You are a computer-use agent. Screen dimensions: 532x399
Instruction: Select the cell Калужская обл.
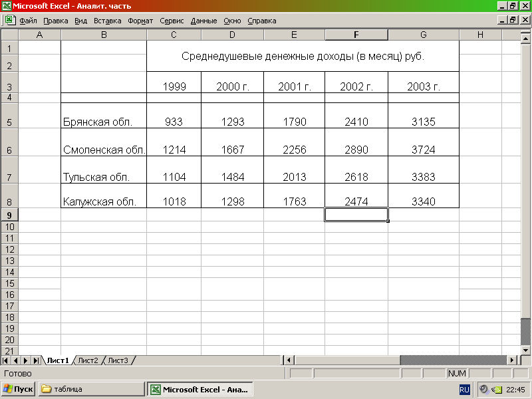pyautogui.click(x=104, y=196)
